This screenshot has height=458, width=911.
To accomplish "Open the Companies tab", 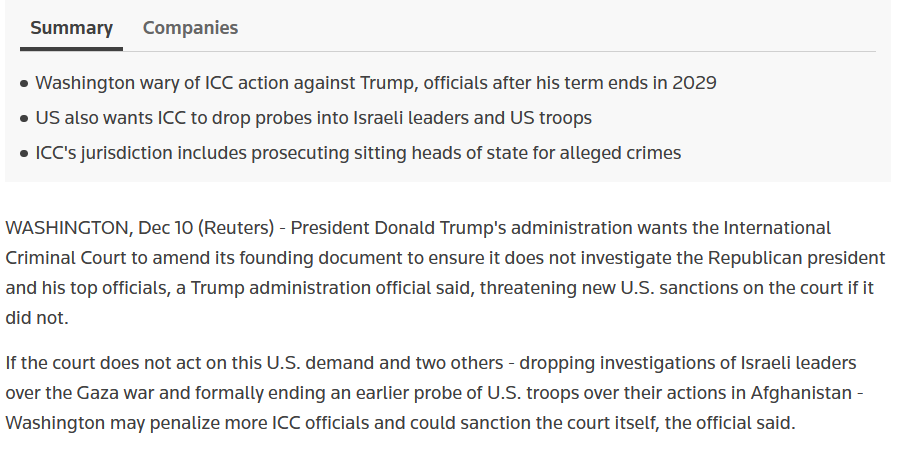I will tap(190, 28).
